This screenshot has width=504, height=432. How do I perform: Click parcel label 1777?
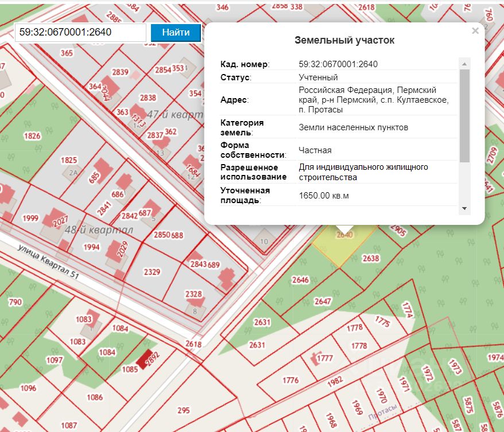tap(325, 358)
